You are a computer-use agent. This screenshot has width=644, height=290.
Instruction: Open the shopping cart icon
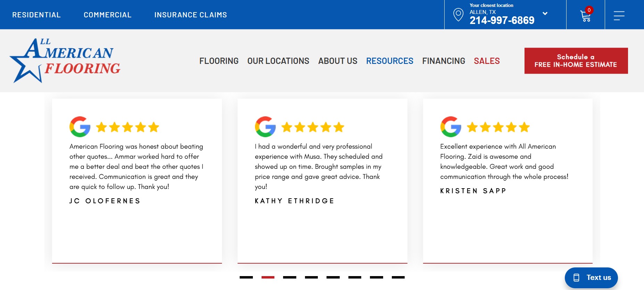click(585, 16)
